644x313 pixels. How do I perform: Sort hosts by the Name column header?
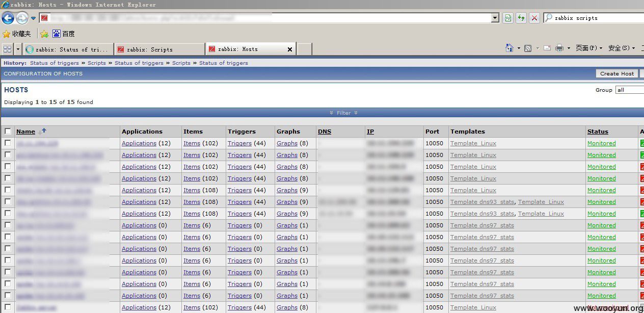[25, 132]
